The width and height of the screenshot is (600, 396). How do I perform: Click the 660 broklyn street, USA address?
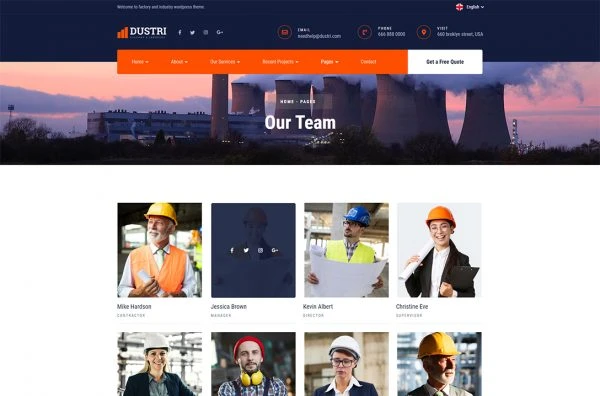coord(460,34)
